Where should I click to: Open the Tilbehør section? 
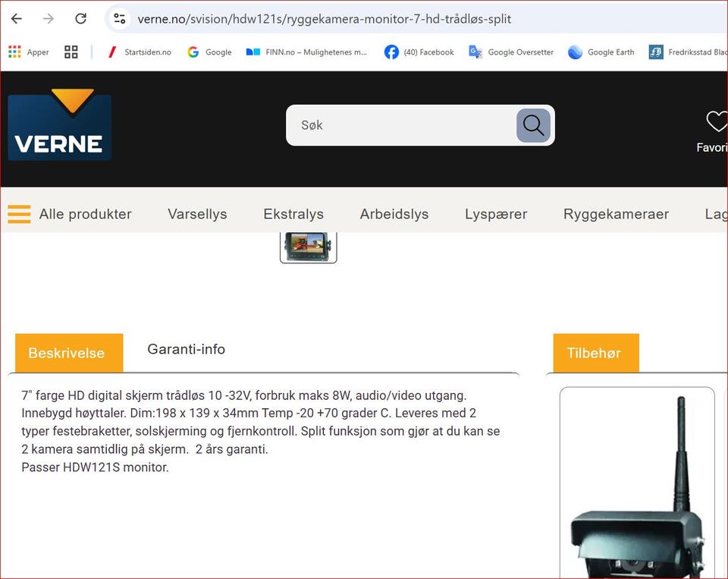coord(595,353)
